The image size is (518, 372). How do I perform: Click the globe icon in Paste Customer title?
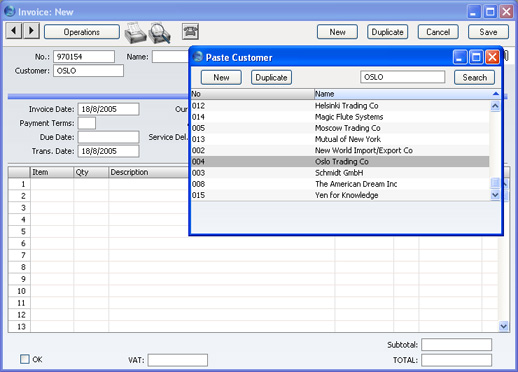point(198,57)
